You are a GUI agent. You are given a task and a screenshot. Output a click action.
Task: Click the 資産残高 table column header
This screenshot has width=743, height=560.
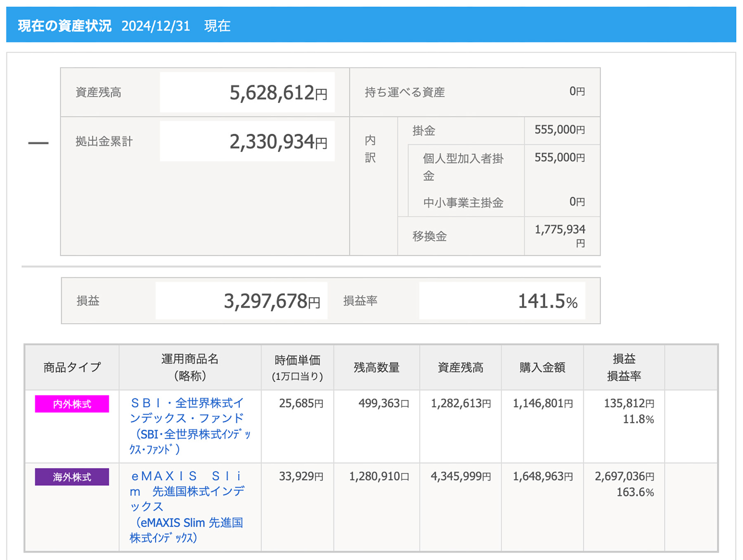(460, 367)
